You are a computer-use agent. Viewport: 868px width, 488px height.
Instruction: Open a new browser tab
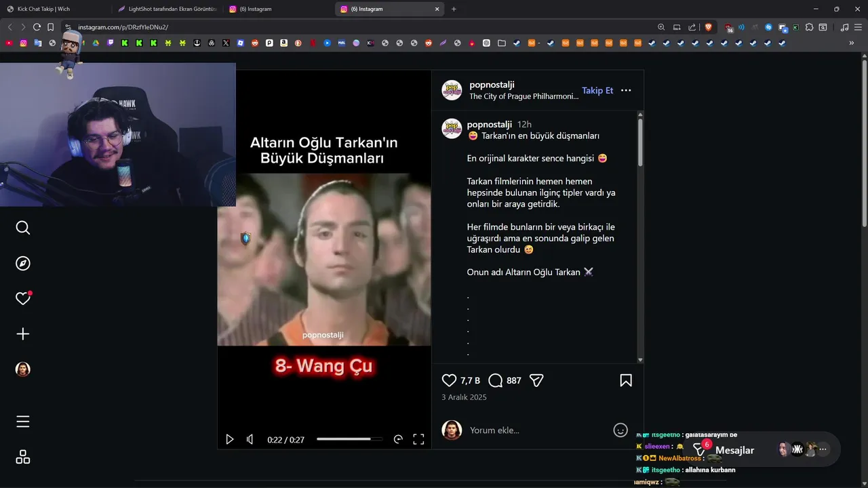[454, 9]
